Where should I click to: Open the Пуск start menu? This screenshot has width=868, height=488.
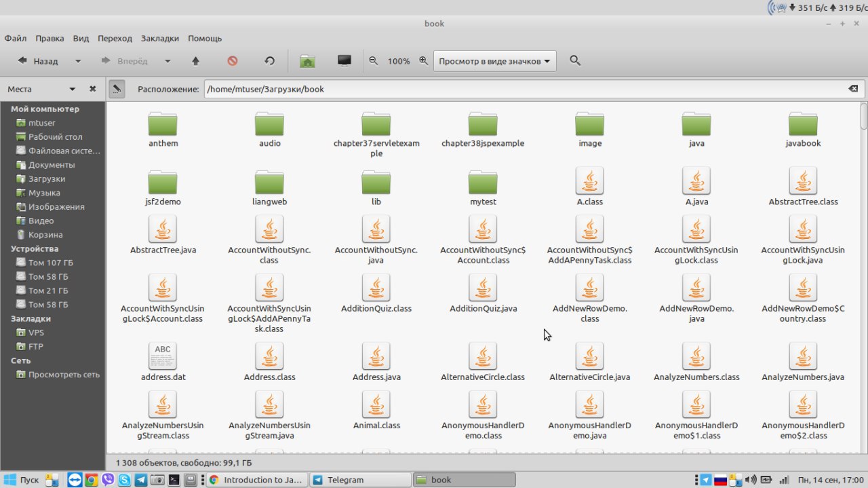pyautogui.click(x=22, y=480)
